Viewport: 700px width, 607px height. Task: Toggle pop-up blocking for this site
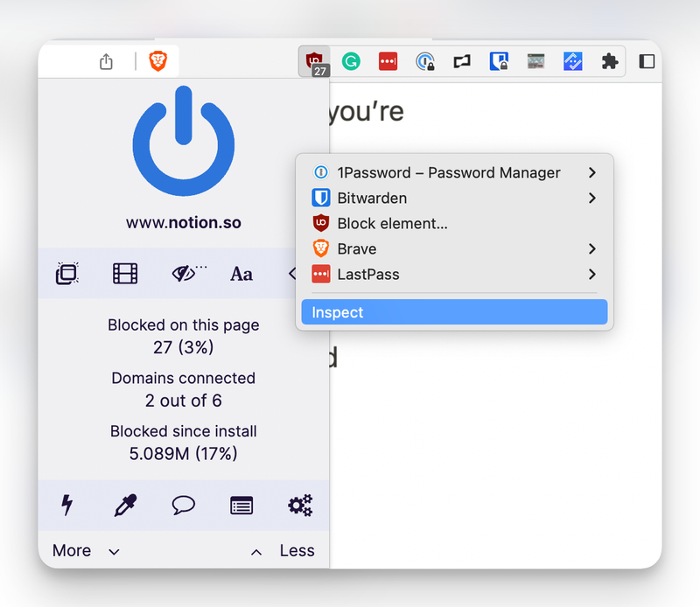pyautogui.click(x=67, y=273)
